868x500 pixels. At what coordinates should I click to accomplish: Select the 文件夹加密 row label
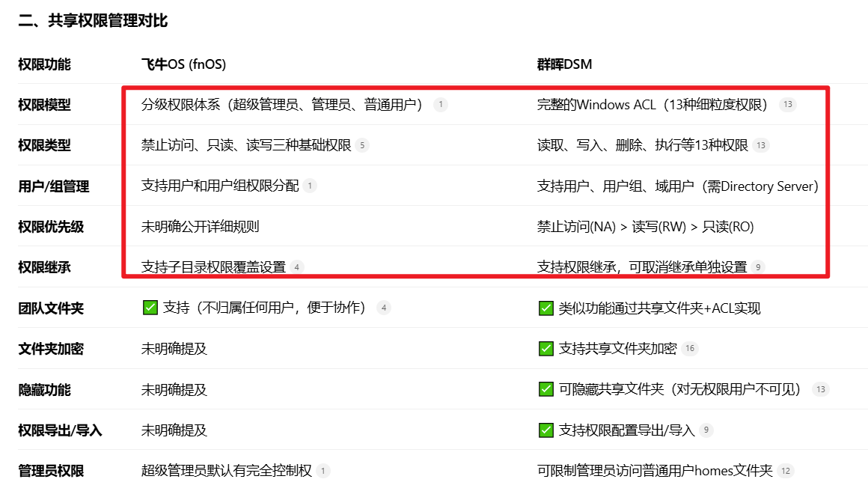tap(51, 348)
